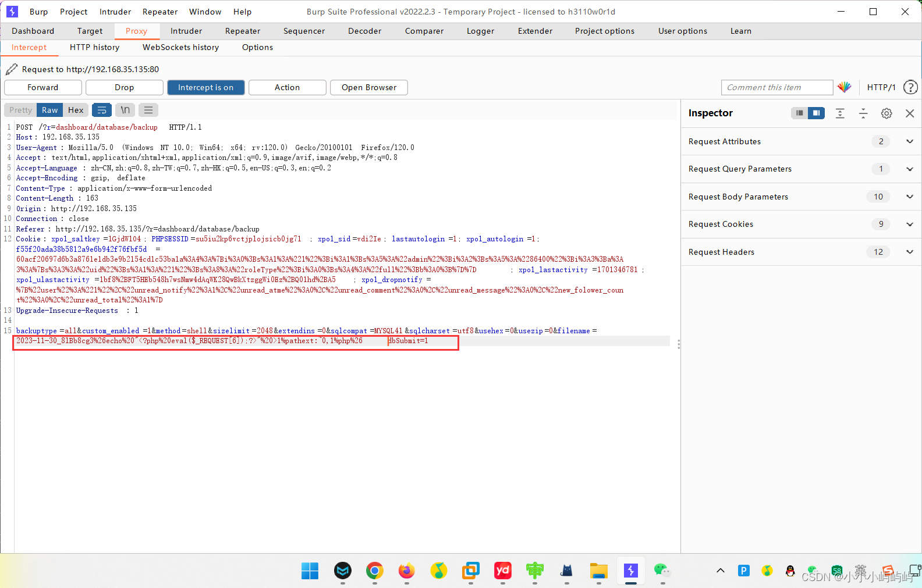Toggle the show non-printable characters \n button
The width and height of the screenshot is (922, 588).
pyautogui.click(x=125, y=110)
